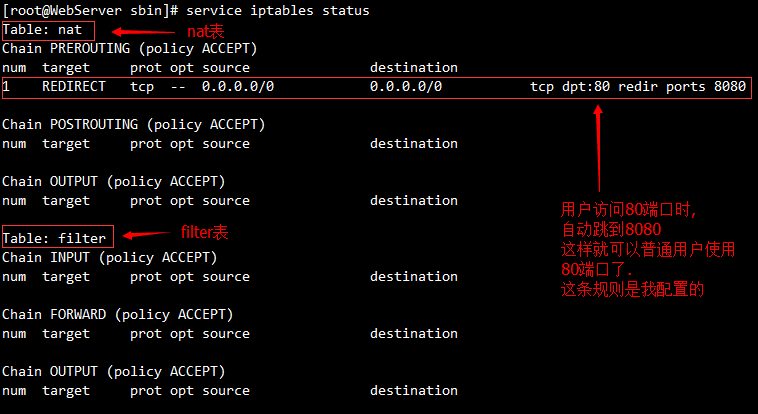Click the vertical red arrow below the REDIRECT rule
This screenshot has width=758, height=414.
599,148
